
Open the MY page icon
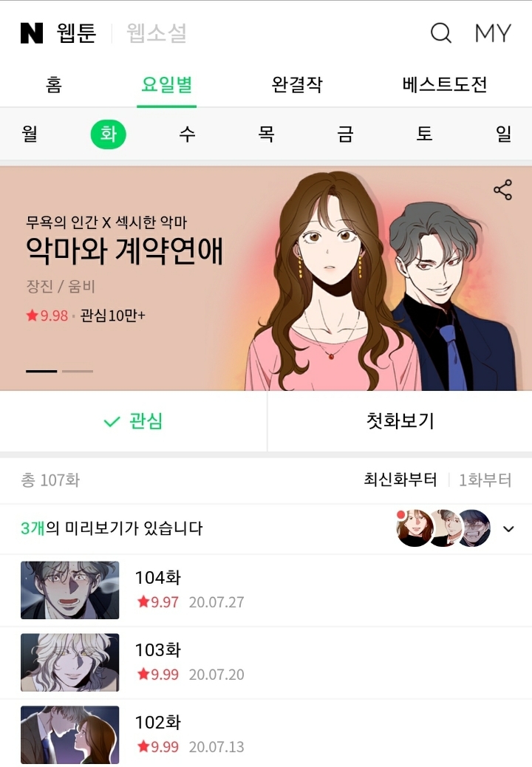pos(493,33)
